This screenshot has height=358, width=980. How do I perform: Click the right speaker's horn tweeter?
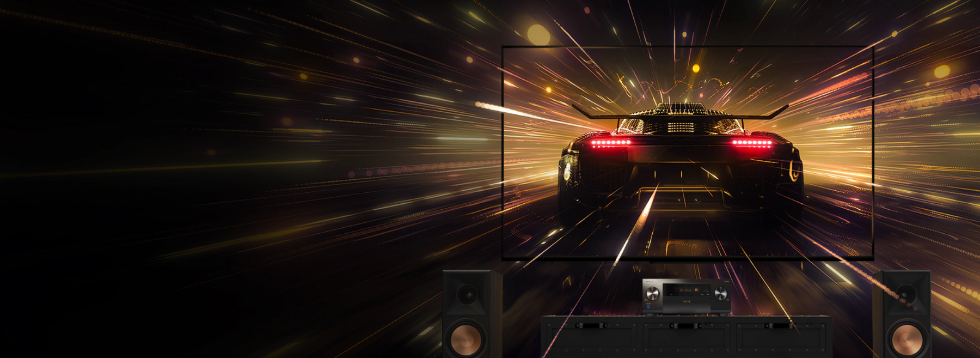click(904, 295)
